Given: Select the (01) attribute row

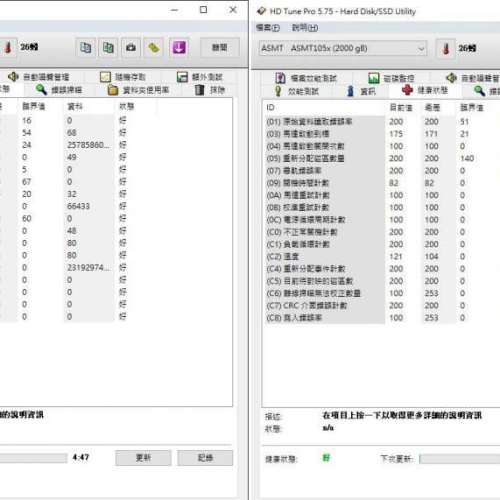Looking at the screenshot, I should pos(380,122).
